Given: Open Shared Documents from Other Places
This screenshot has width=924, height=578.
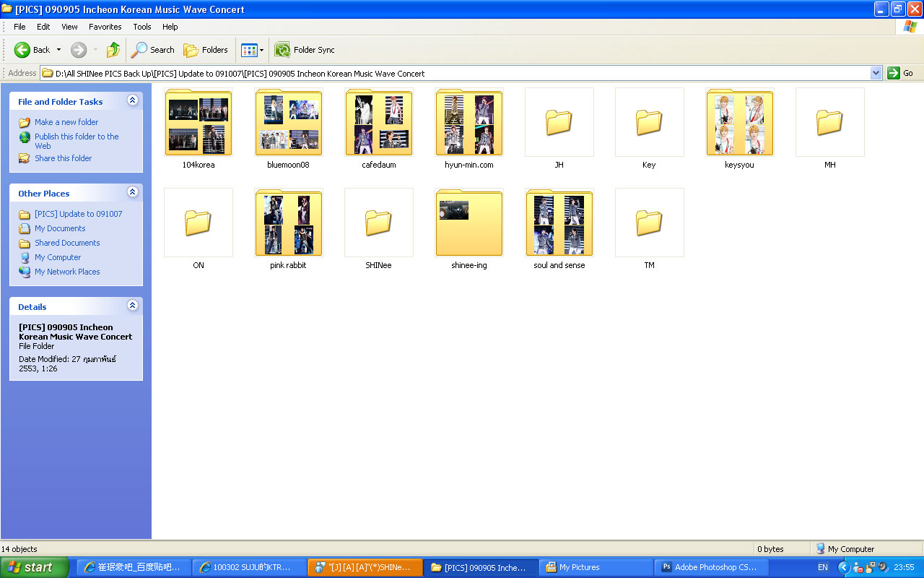Looking at the screenshot, I should point(67,243).
